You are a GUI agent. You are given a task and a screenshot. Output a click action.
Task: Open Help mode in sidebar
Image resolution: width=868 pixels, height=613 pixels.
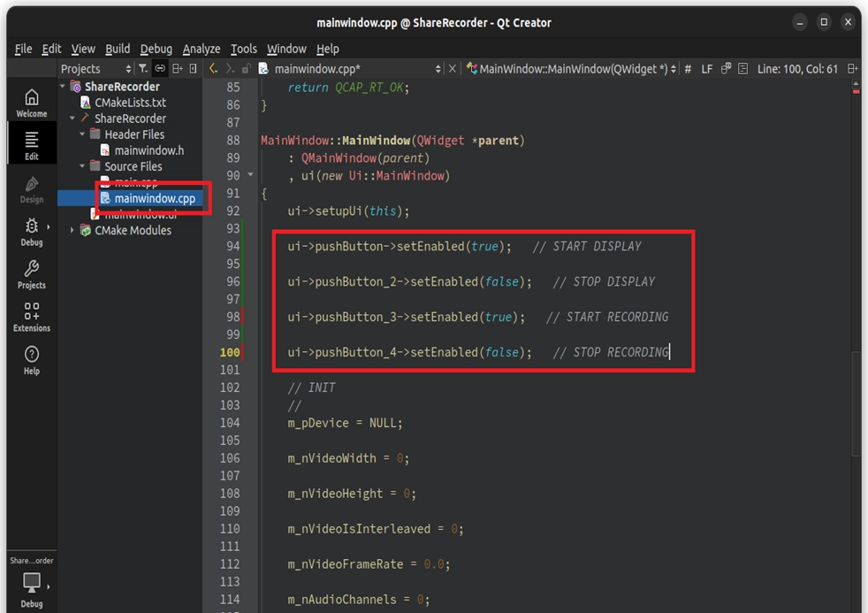tap(32, 360)
